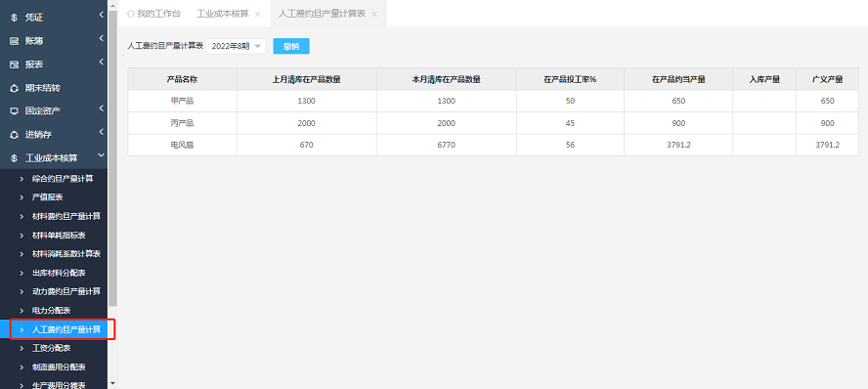Switch to 工业成本核算 tab
Image resolution: width=868 pixels, height=389 pixels.
(223, 14)
